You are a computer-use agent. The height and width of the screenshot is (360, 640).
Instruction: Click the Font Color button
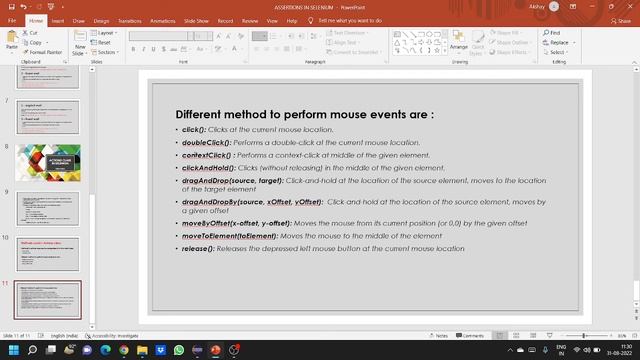pos(235,49)
